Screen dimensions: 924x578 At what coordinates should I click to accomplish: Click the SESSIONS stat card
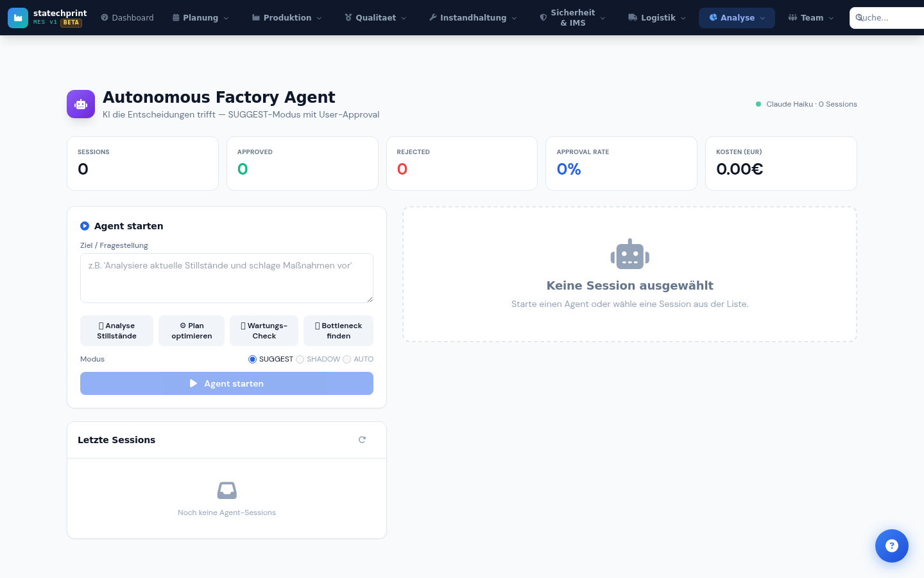(x=142, y=163)
